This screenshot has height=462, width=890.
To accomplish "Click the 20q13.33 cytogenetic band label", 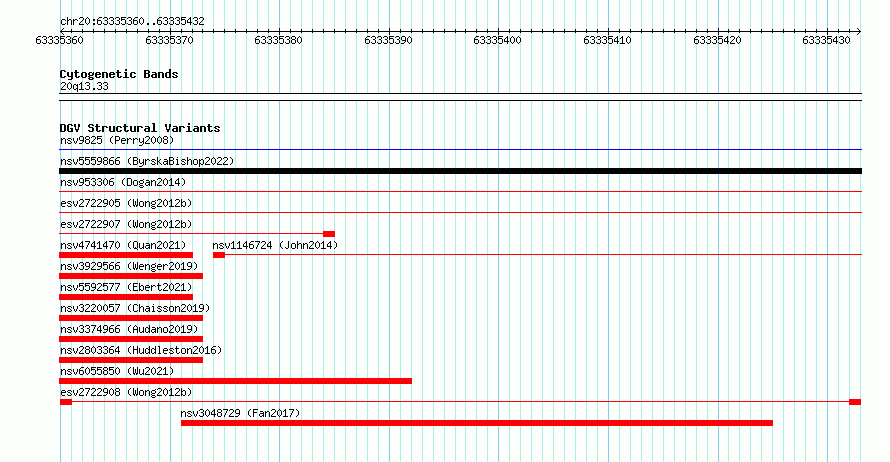I will coord(84,86).
